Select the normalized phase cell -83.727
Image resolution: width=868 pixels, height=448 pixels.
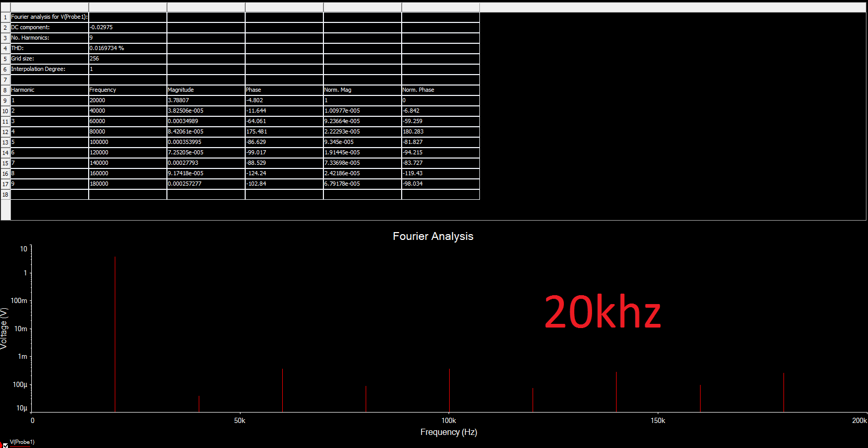[x=441, y=163]
